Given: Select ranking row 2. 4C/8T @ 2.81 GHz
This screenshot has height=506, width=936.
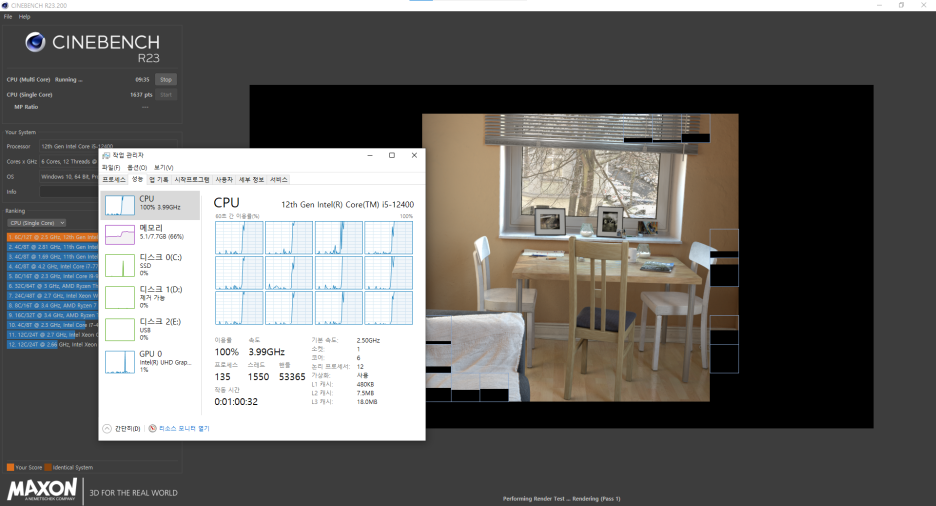Looking at the screenshot, I should (x=53, y=246).
